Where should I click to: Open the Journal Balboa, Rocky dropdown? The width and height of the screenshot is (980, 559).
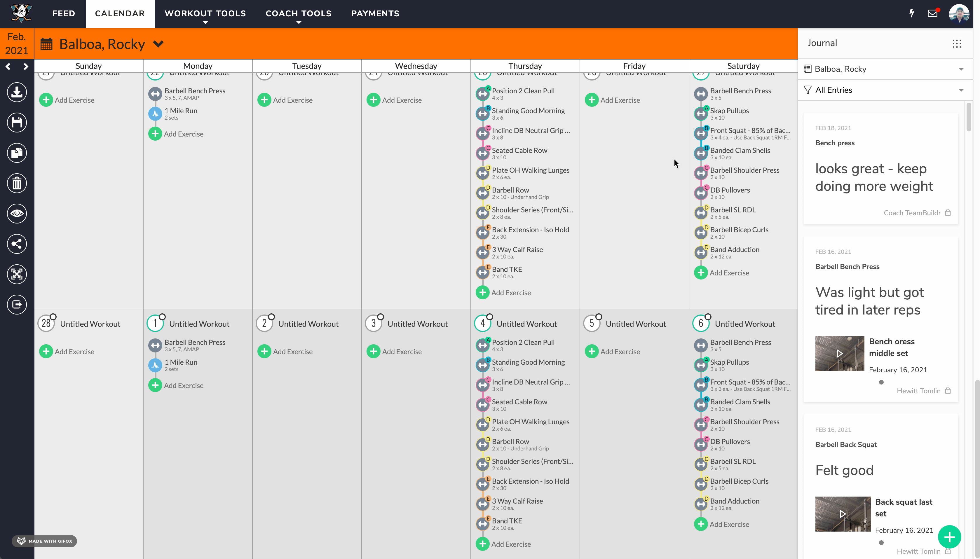pyautogui.click(x=885, y=69)
